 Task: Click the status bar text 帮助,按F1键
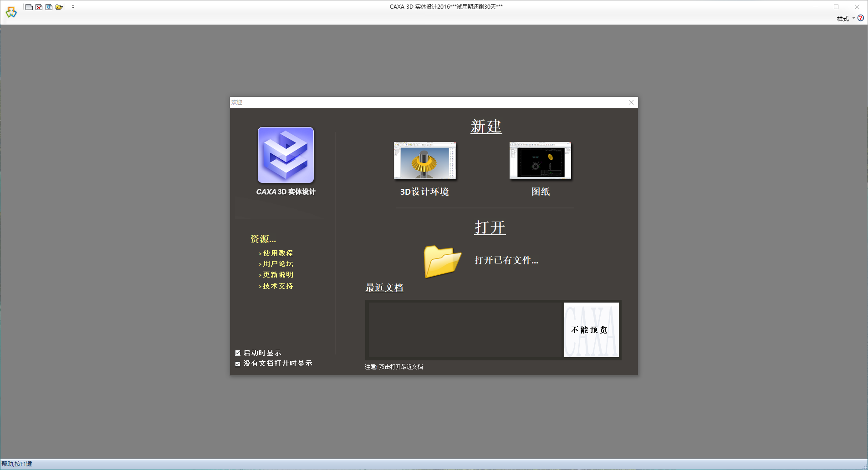pos(17,464)
